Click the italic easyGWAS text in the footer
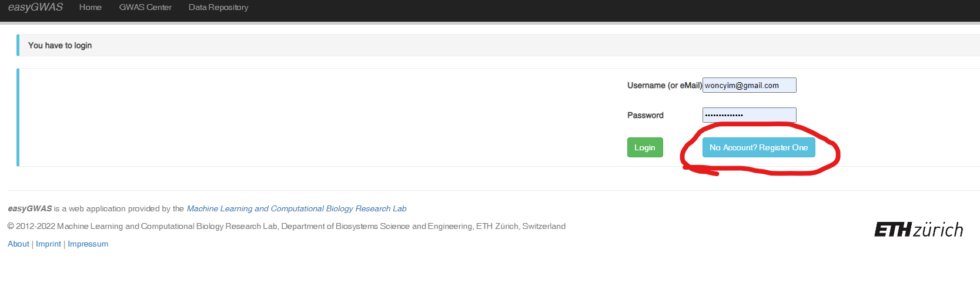Image resolution: width=980 pixels, height=290 pixels. pos(30,208)
